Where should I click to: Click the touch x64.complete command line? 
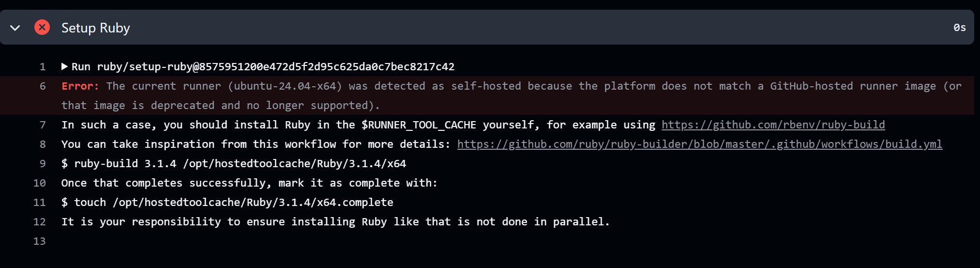point(227,203)
